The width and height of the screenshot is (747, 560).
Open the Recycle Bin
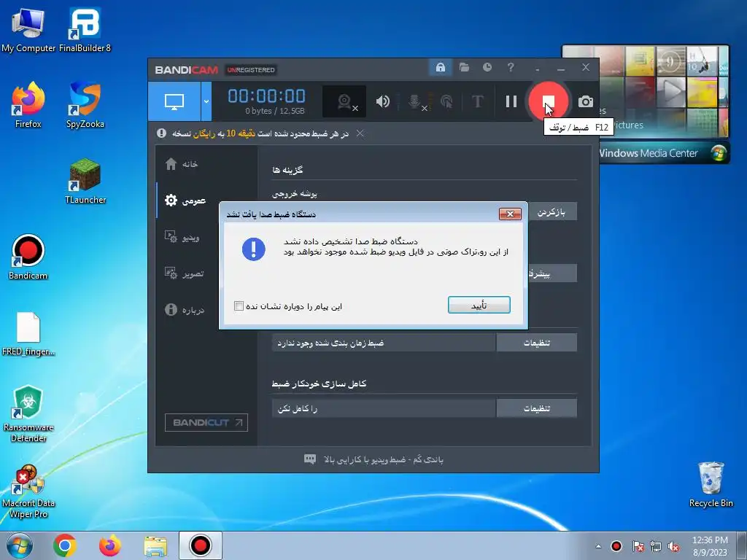pos(711,484)
